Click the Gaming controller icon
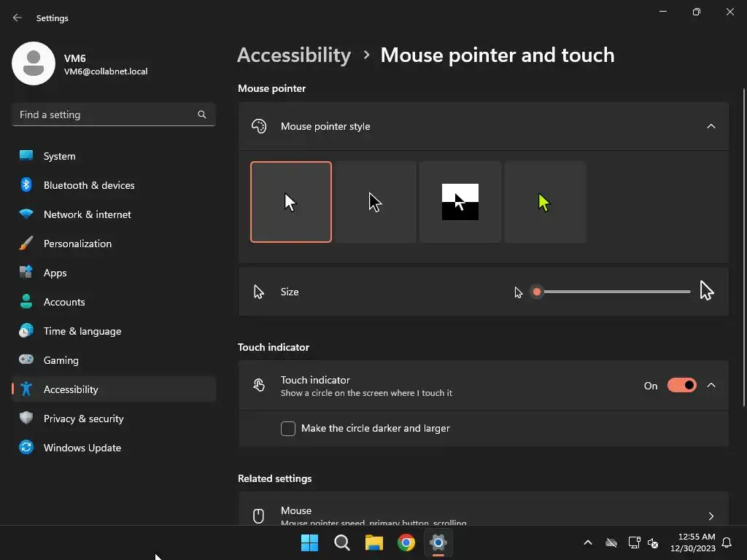Viewport: 747px width, 560px height. [26, 359]
